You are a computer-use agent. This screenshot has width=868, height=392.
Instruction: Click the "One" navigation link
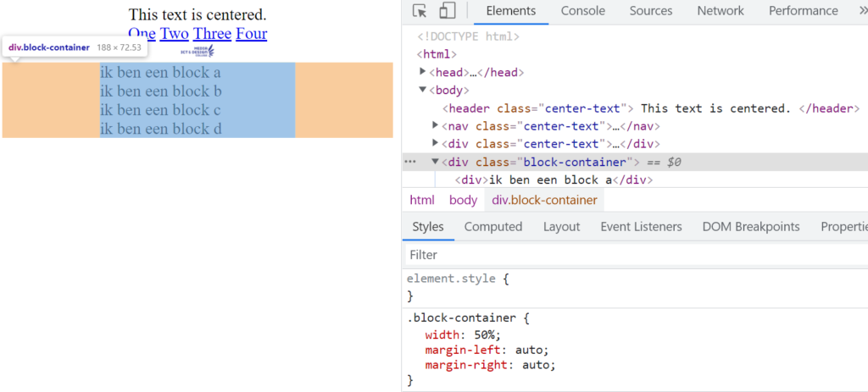pos(142,34)
